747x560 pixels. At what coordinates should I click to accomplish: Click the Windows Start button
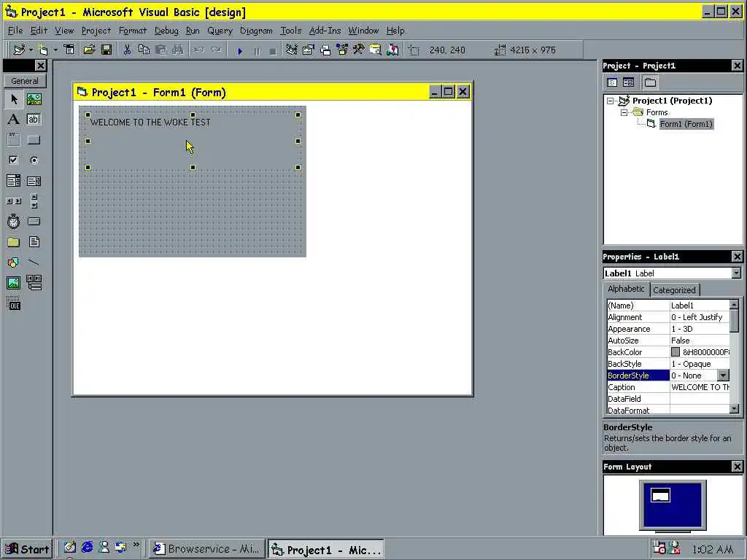click(27, 549)
